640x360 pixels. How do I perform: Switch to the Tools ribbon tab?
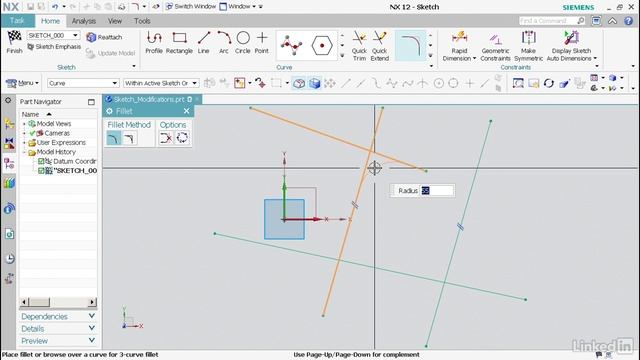142,21
